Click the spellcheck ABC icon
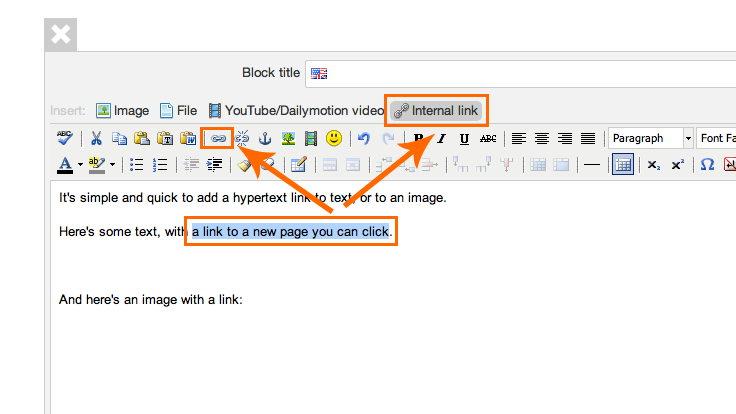The height and width of the screenshot is (414, 736). [65, 138]
